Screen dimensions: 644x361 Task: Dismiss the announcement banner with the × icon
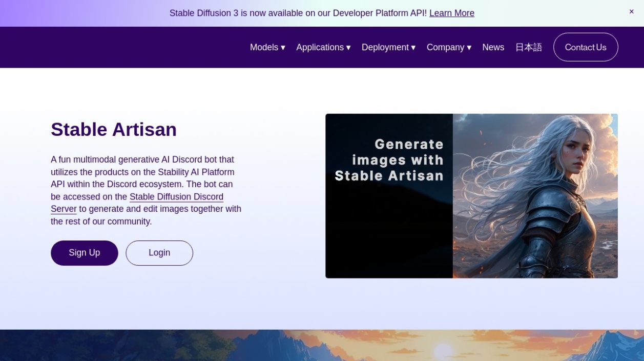(631, 11)
